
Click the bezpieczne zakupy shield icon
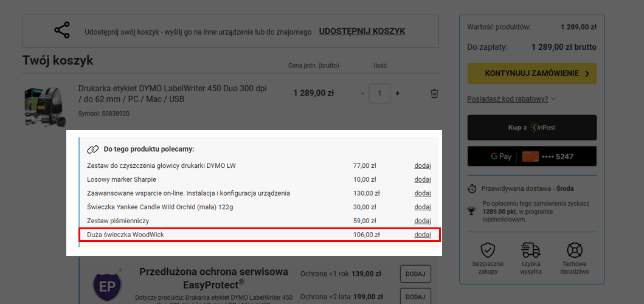(488, 250)
